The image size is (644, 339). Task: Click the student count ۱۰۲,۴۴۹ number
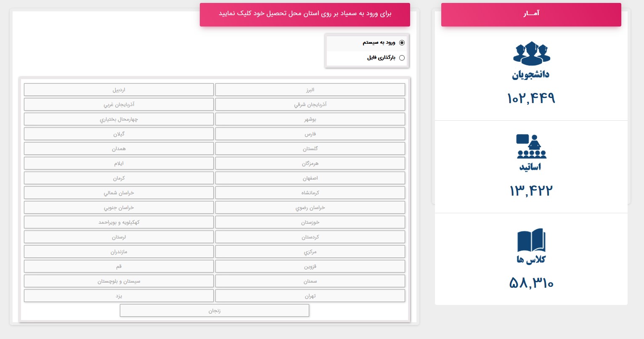coord(531,98)
